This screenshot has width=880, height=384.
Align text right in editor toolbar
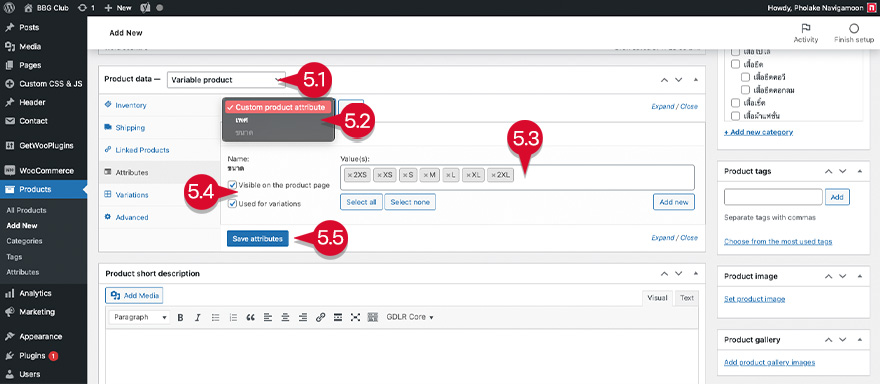[x=303, y=317]
